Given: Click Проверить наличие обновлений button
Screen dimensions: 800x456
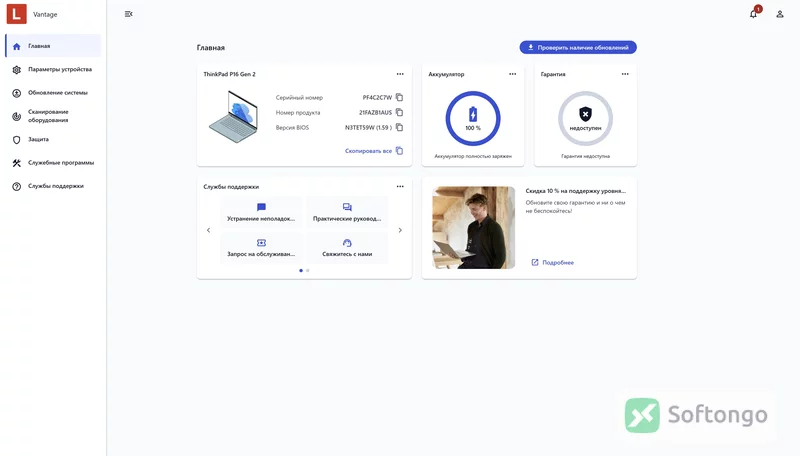Looking at the screenshot, I should click(578, 47).
